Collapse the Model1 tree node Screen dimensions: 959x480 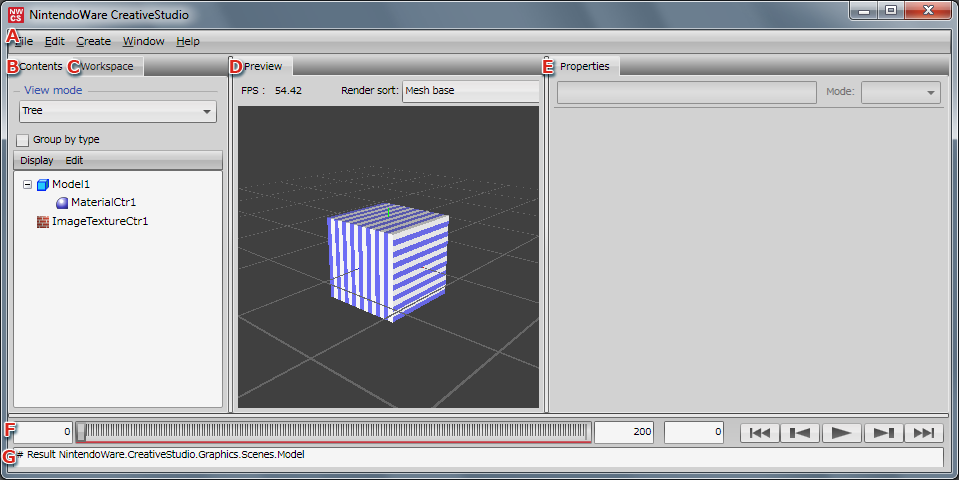coord(27,185)
